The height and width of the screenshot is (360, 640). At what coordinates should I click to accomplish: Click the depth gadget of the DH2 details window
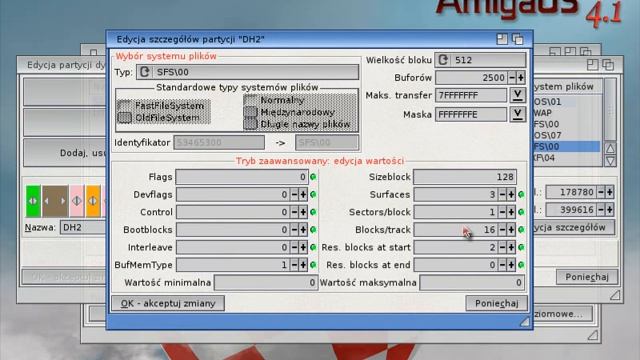click(x=518, y=39)
